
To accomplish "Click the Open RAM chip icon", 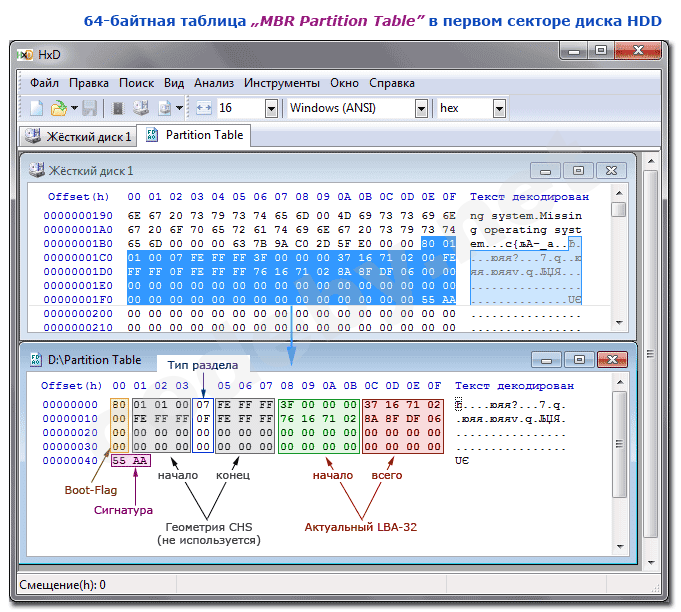I will click(117, 108).
